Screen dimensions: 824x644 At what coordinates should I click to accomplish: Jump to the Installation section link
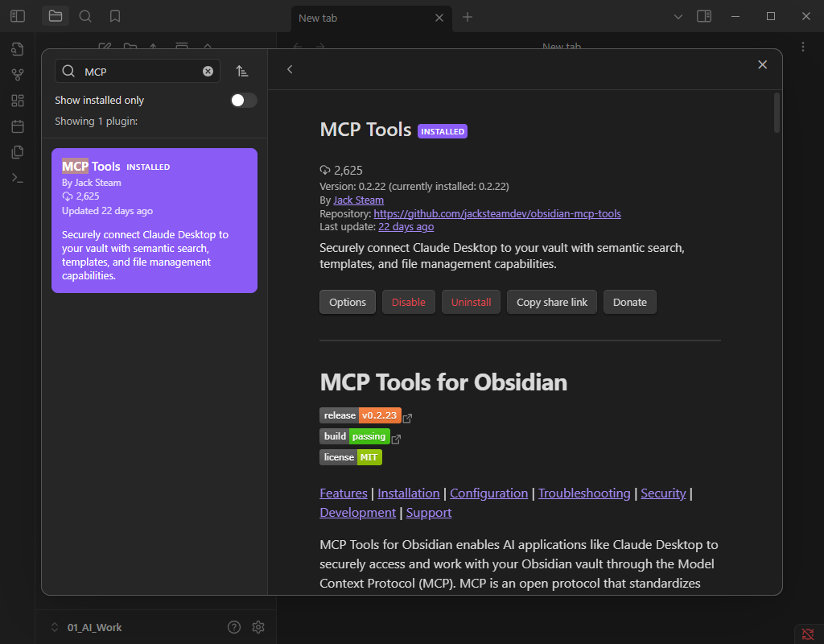point(408,493)
